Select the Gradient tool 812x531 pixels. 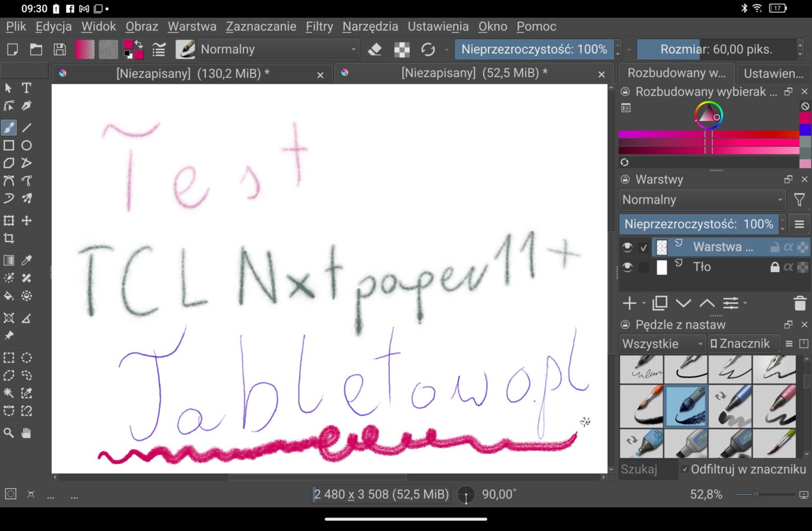[9, 260]
